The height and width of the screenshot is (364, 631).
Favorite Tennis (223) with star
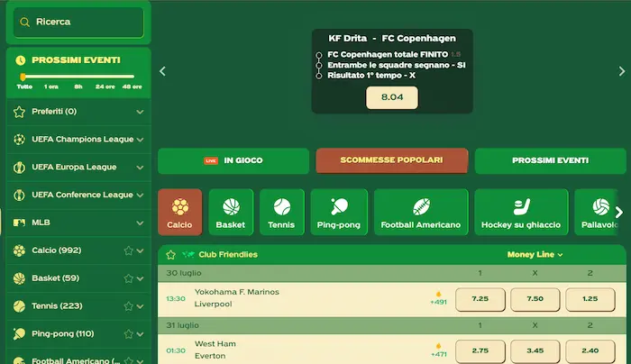(128, 306)
